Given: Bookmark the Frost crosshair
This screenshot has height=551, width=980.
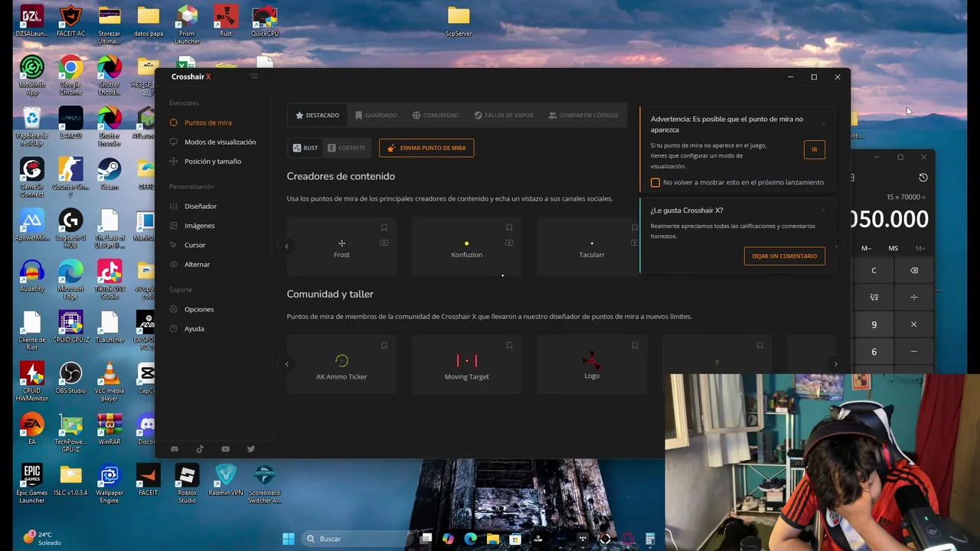Looking at the screenshot, I should tap(384, 227).
